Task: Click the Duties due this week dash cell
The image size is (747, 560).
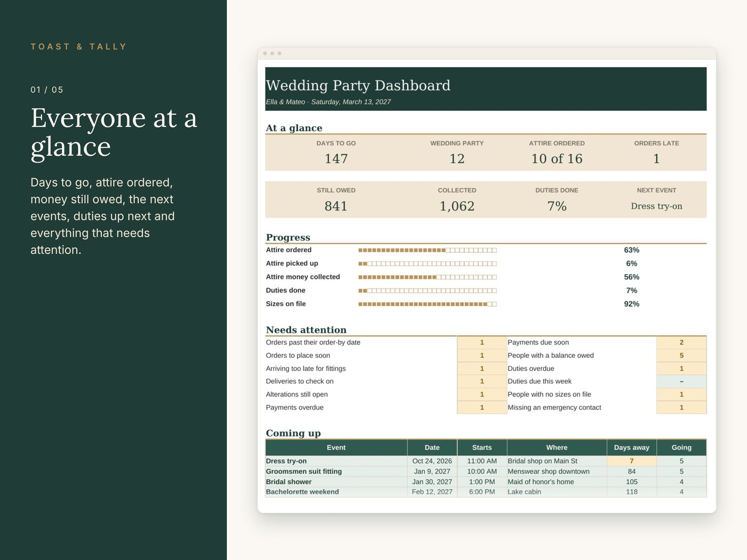Action: click(x=681, y=381)
